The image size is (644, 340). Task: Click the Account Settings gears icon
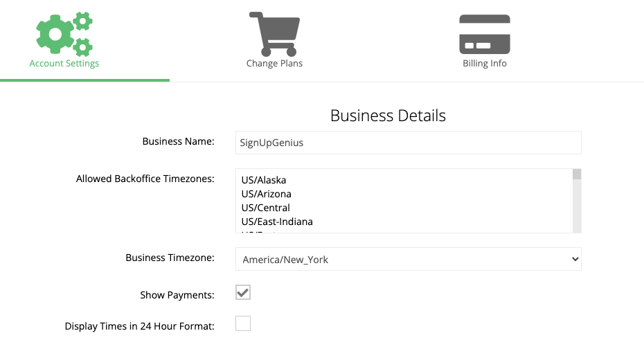pos(64,34)
